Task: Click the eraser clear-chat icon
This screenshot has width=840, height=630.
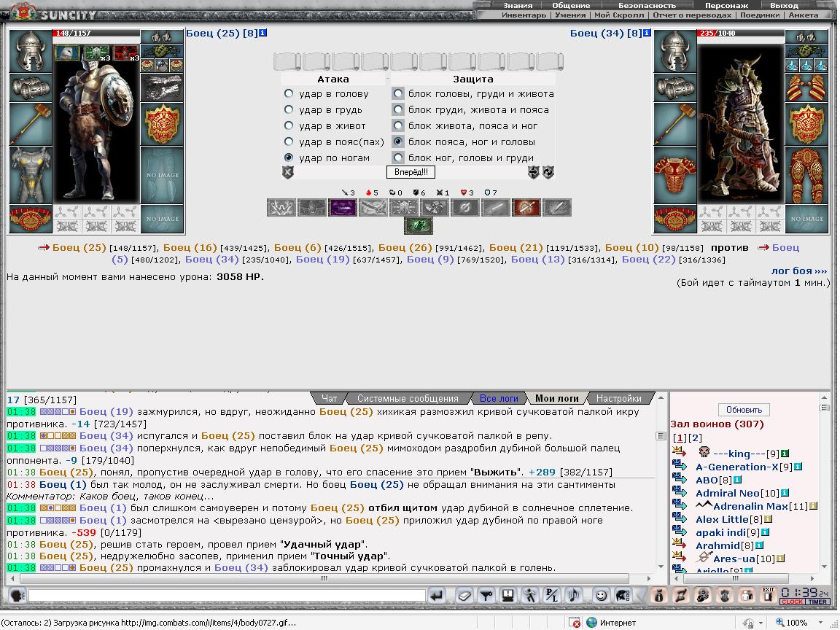Action: 464,595
